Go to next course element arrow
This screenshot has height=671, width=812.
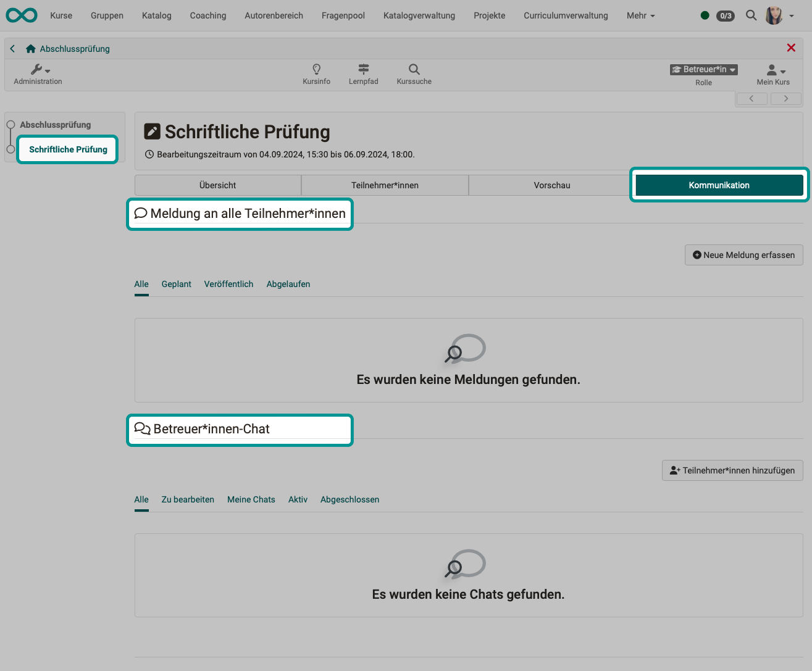pos(785,99)
